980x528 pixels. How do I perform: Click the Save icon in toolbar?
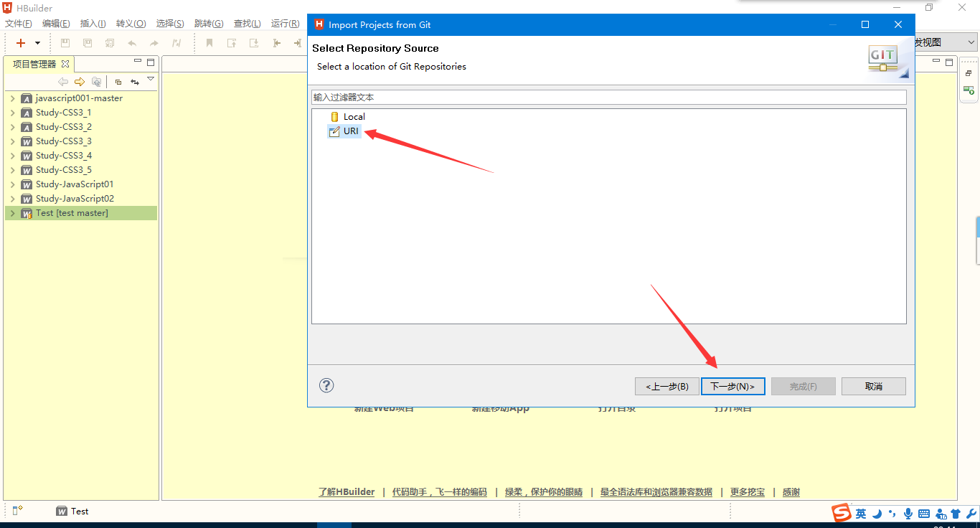(x=65, y=43)
